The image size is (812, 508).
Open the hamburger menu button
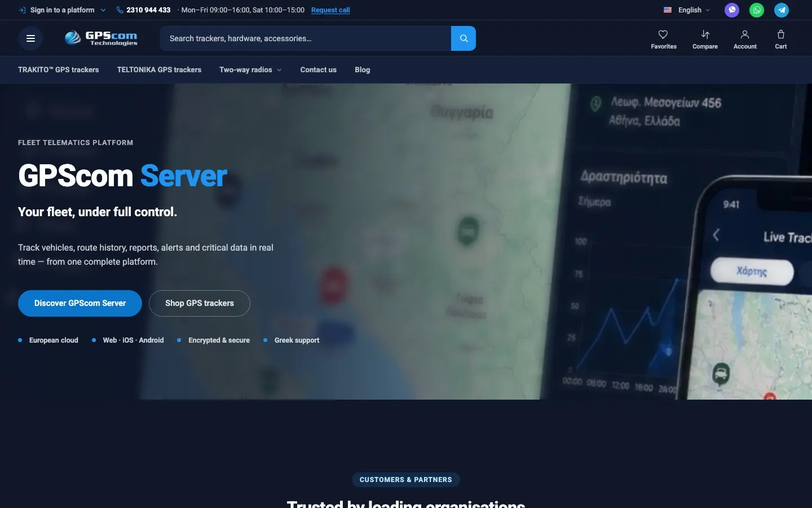click(30, 38)
